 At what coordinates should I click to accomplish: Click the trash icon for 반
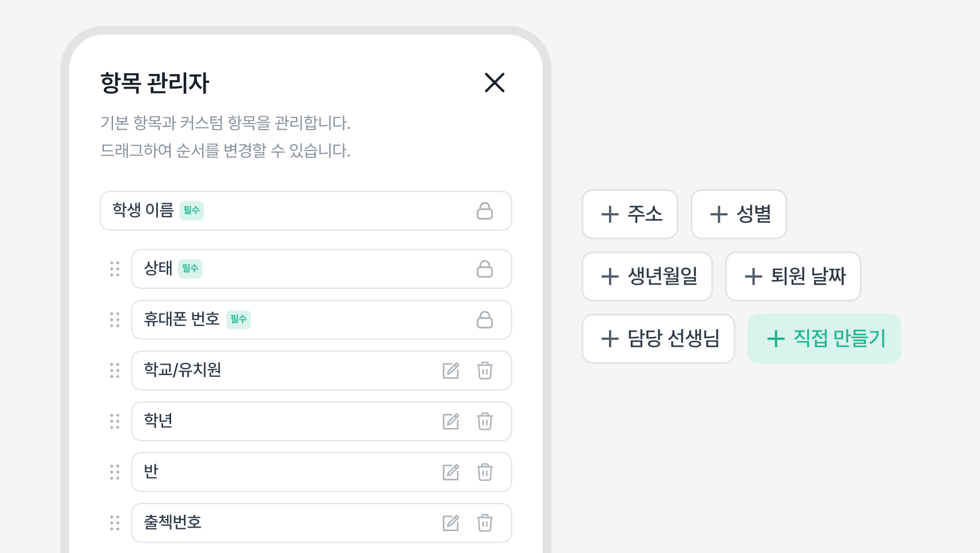(x=485, y=472)
